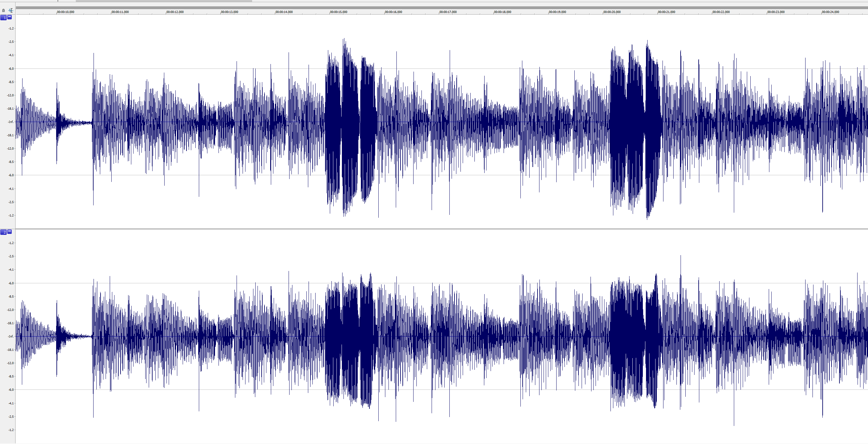Click the overview scrollbar thumb at top

click(164, 1)
